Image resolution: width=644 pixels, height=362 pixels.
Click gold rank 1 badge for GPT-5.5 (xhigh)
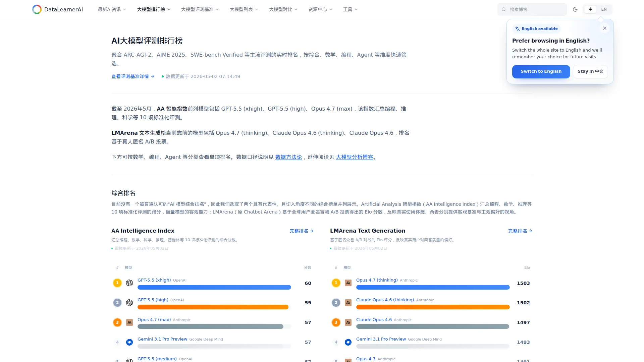point(117,283)
